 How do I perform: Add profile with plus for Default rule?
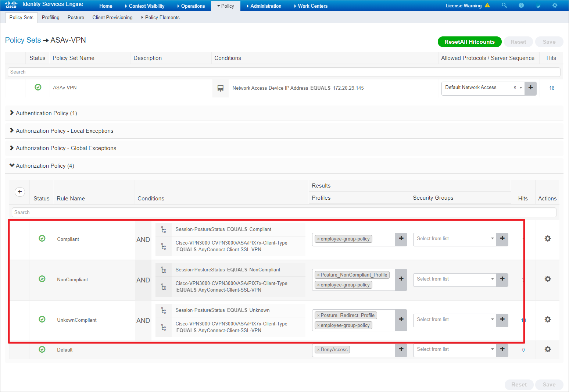pyautogui.click(x=401, y=350)
